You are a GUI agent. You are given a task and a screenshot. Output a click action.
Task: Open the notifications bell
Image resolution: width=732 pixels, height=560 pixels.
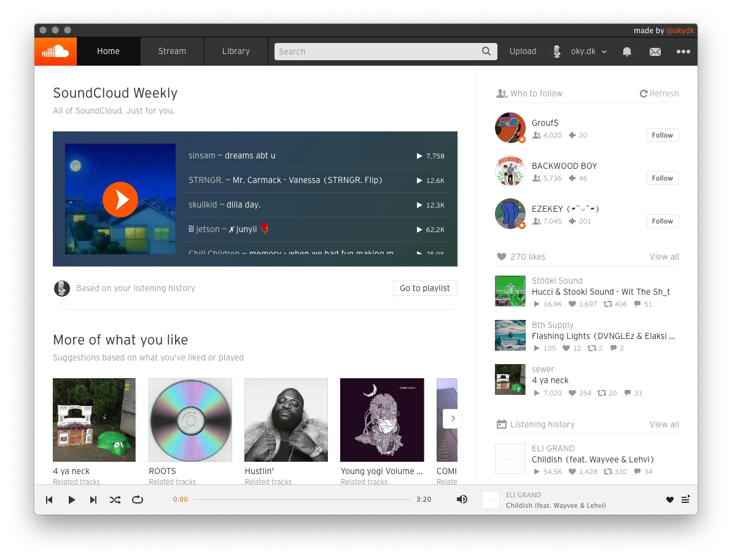click(627, 52)
